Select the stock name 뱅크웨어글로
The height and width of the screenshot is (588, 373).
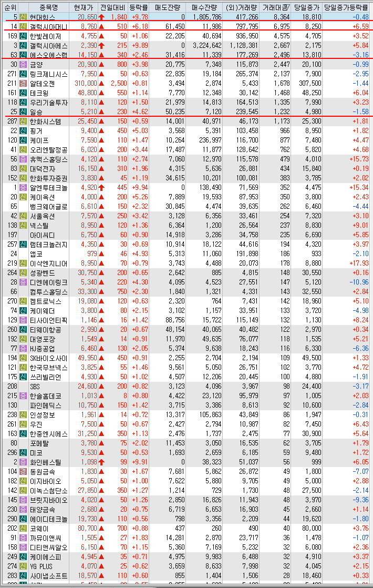[49, 206]
